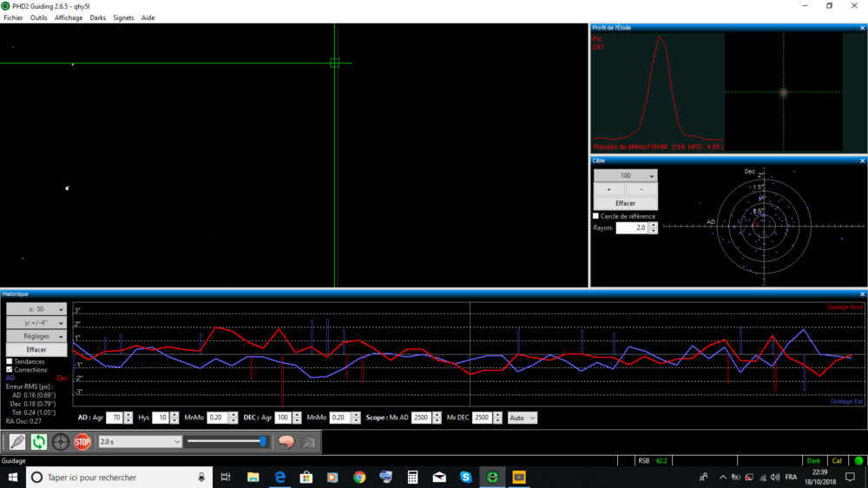Click the camera settings wrench icon
This screenshot has width=868, height=488.
click(308, 442)
